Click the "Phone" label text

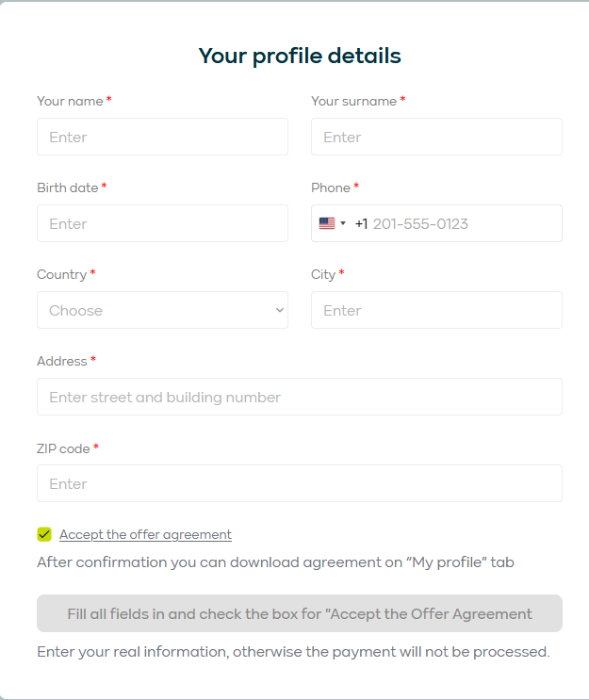point(331,187)
